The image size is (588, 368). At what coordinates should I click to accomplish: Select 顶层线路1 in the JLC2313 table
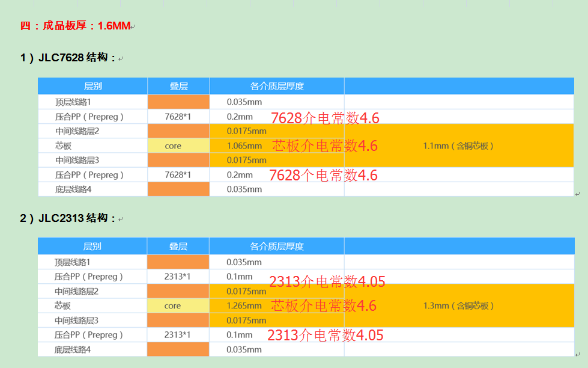point(73,262)
